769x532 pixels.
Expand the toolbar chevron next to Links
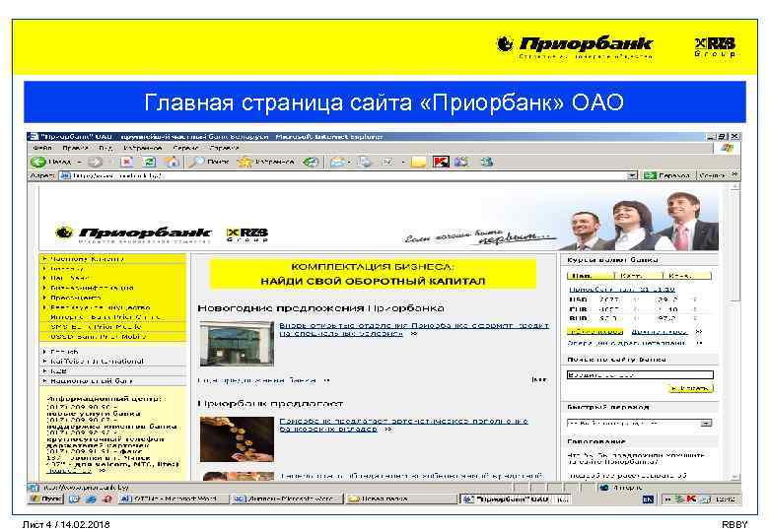(x=734, y=175)
